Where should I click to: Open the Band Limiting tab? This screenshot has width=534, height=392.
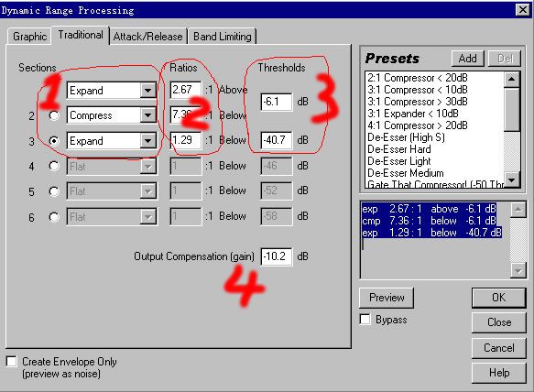coord(223,36)
